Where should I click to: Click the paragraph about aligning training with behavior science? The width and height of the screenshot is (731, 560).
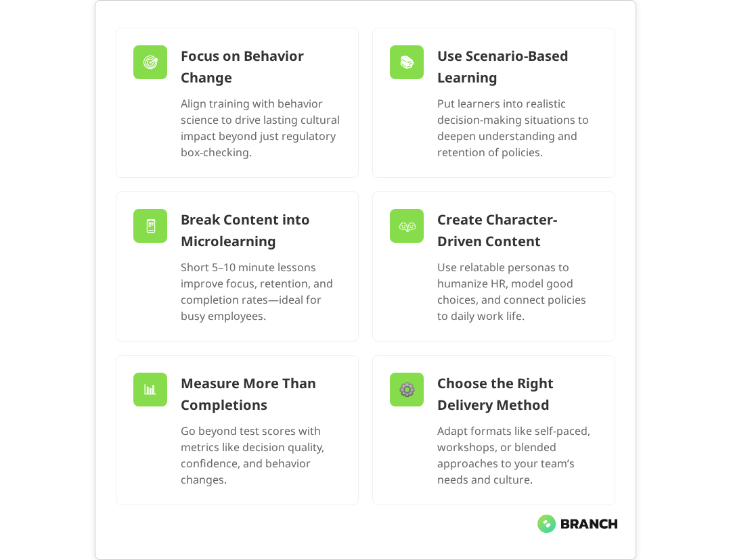pyautogui.click(x=260, y=128)
